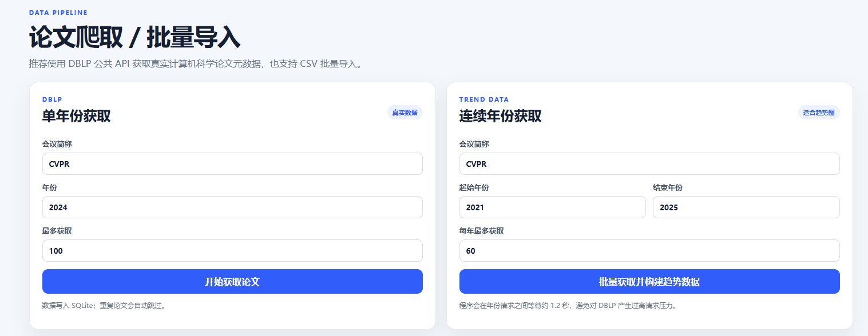Click the 年份 label above 2024

pyautogui.click(x=50, y=187)
